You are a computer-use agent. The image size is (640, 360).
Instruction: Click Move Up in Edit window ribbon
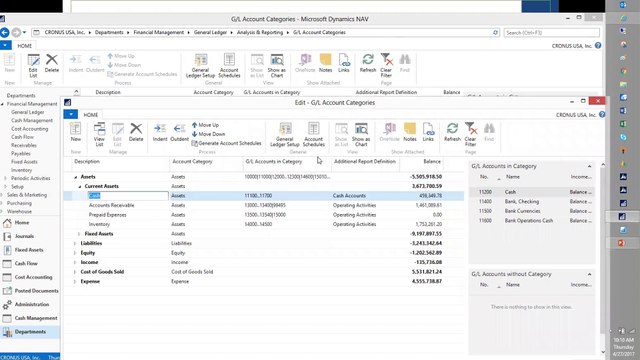click(x=205, y=125)
